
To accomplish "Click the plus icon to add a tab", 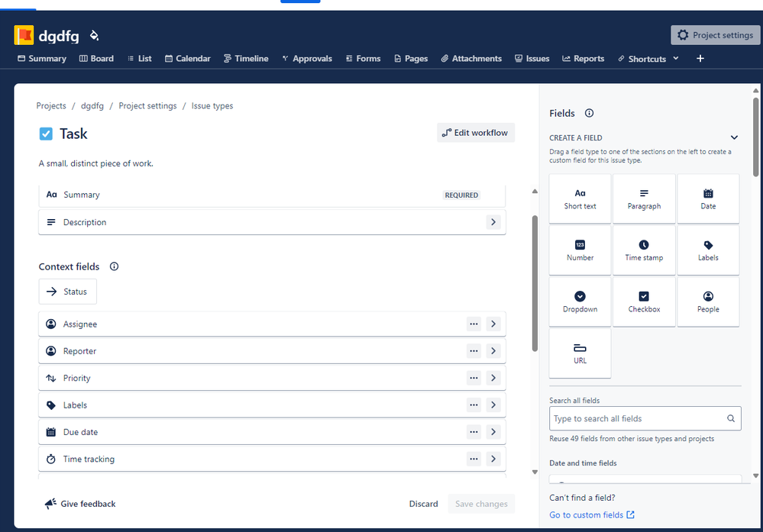I will click(x=700, y=58).
